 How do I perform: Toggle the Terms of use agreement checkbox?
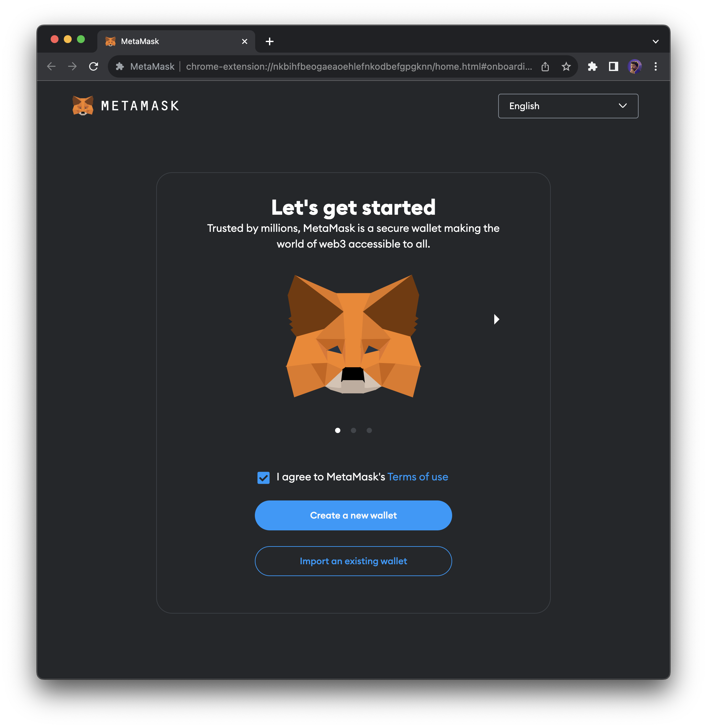pyautogui.click(x=262, y=477)
